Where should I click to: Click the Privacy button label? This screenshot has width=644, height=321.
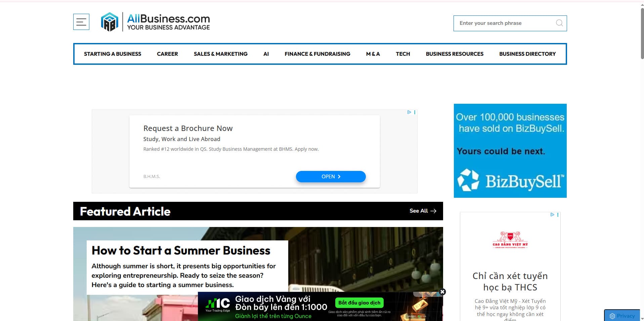(626, 316)
